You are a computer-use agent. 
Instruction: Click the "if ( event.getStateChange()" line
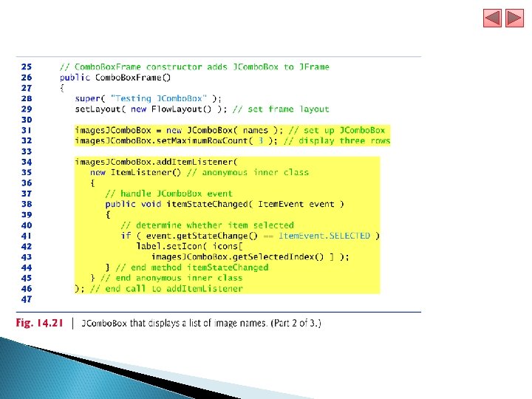[x=250, y=236]
